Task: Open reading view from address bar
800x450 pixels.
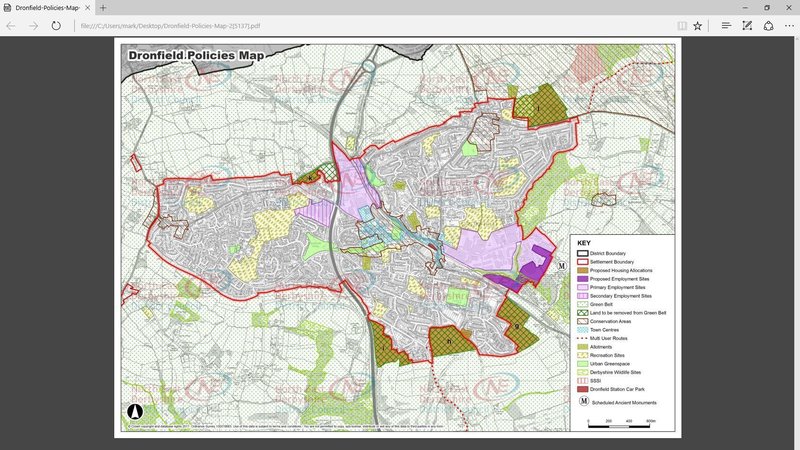Action: click(x=682, y=25)
